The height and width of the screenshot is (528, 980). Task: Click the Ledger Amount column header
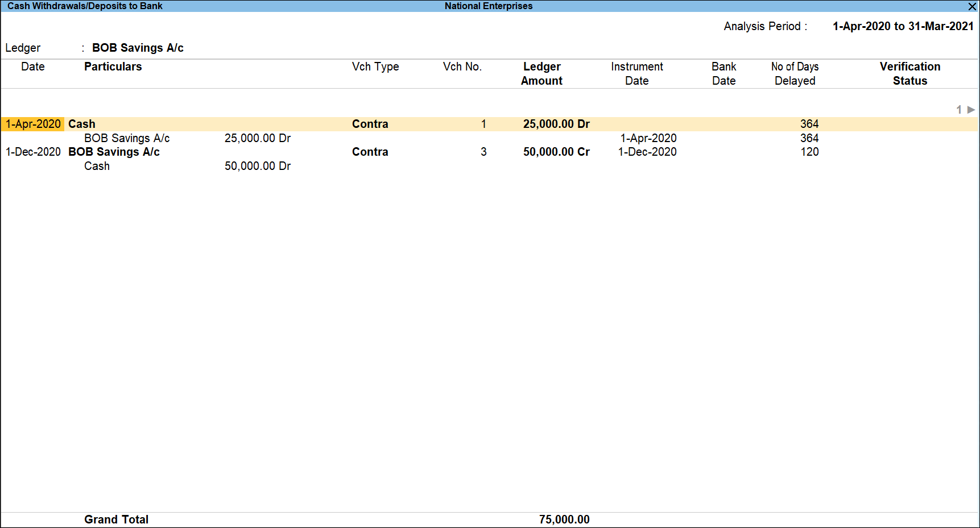541,74
